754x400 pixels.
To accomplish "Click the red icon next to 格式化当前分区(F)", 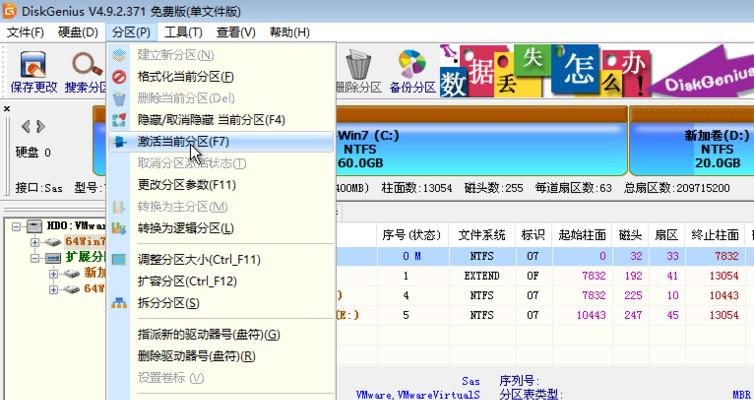I will tap(119, 76).
